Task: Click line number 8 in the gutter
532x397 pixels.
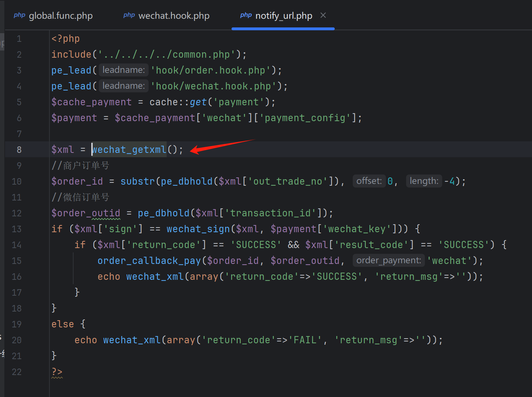Action: point(19,150)
